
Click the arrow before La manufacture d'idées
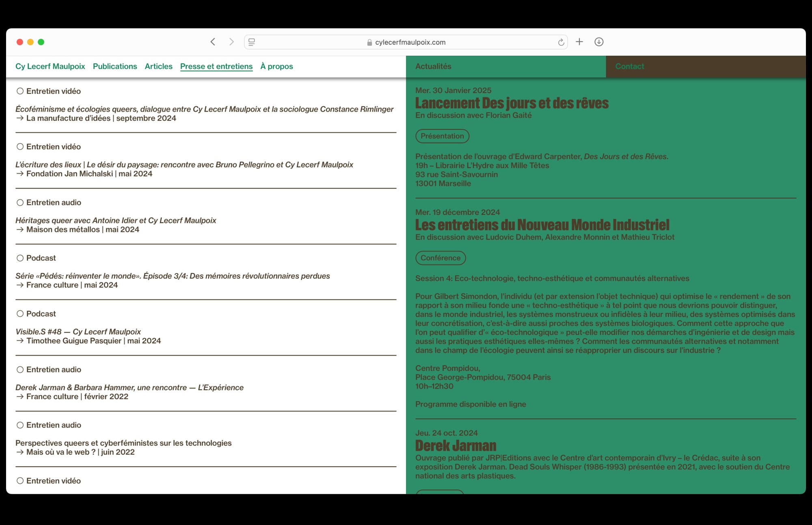(x=20, y=118)
